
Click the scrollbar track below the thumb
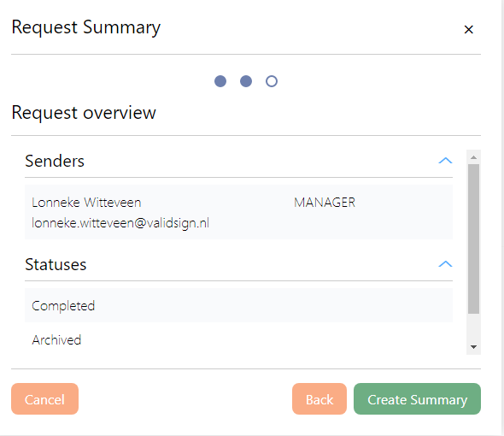click(473, 327)
